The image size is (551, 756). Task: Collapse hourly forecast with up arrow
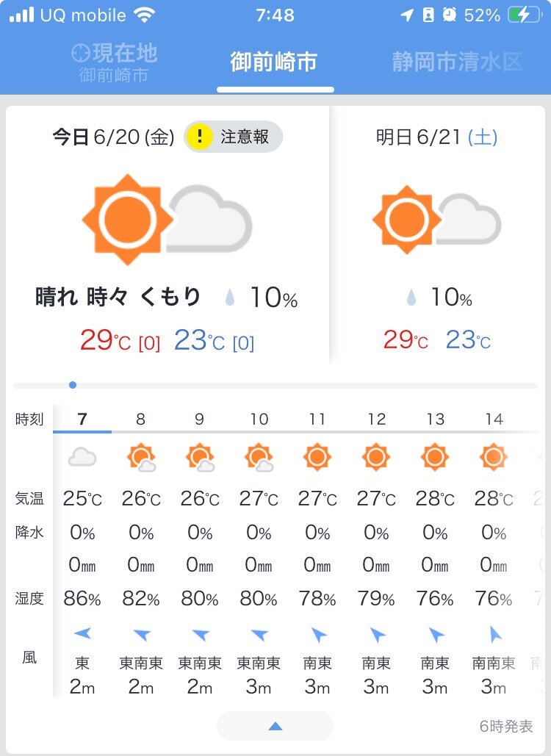click(x=275, y=726)
